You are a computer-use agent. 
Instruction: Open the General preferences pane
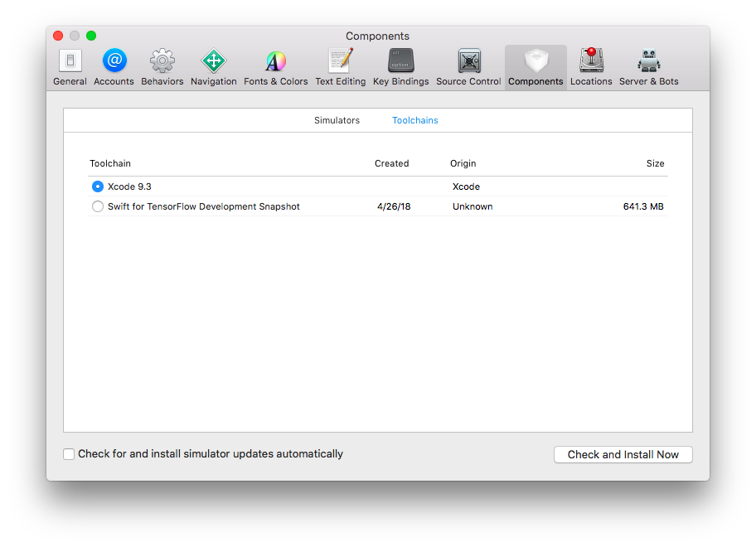(70, 67)
